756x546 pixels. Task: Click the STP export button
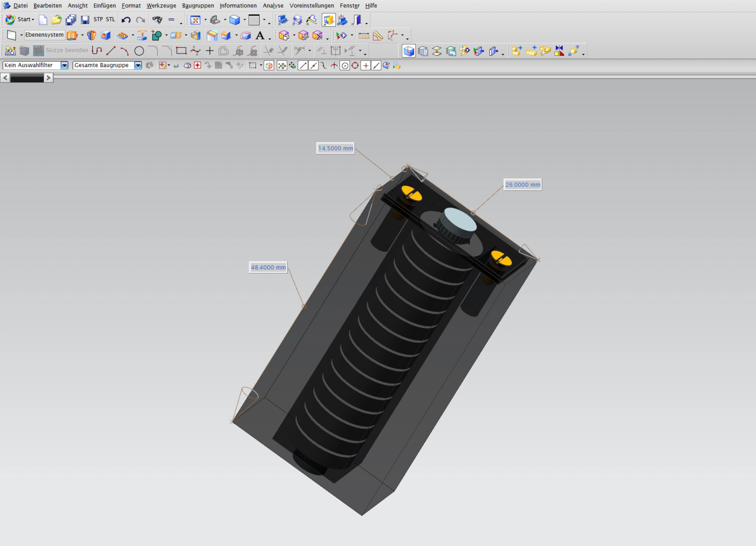coord(98,19)
